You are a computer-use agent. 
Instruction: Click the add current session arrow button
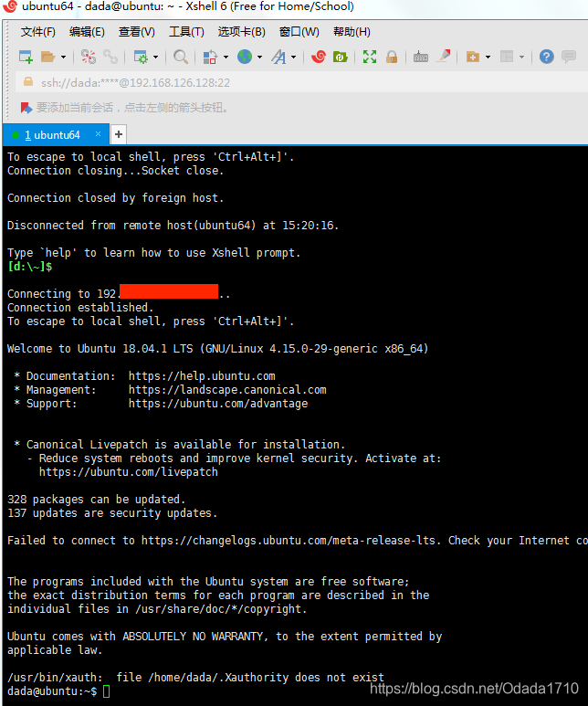coord(26,108)
